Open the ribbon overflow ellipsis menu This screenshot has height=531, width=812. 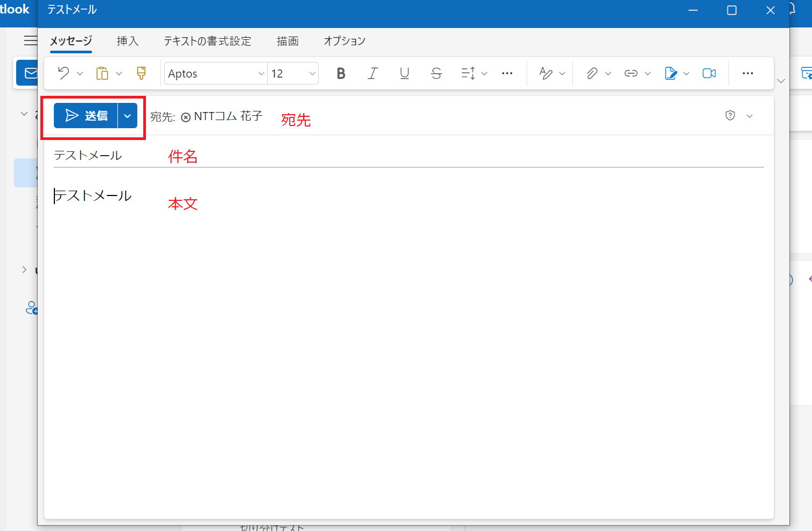(x=748, y=73)
